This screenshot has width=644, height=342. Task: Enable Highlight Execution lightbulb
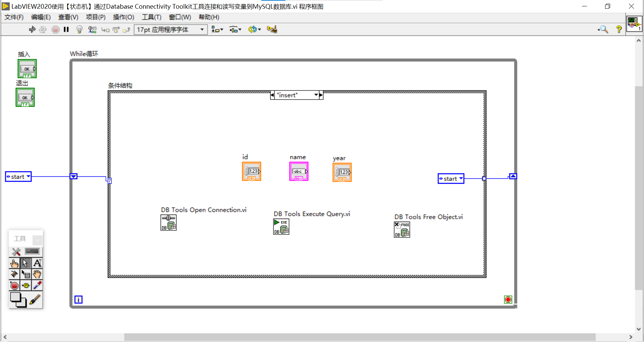point(79,30)
